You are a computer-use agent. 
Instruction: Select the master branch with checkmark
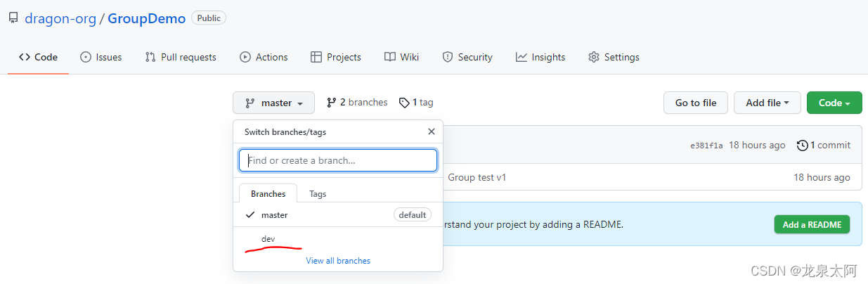click(x=274, y=215)
